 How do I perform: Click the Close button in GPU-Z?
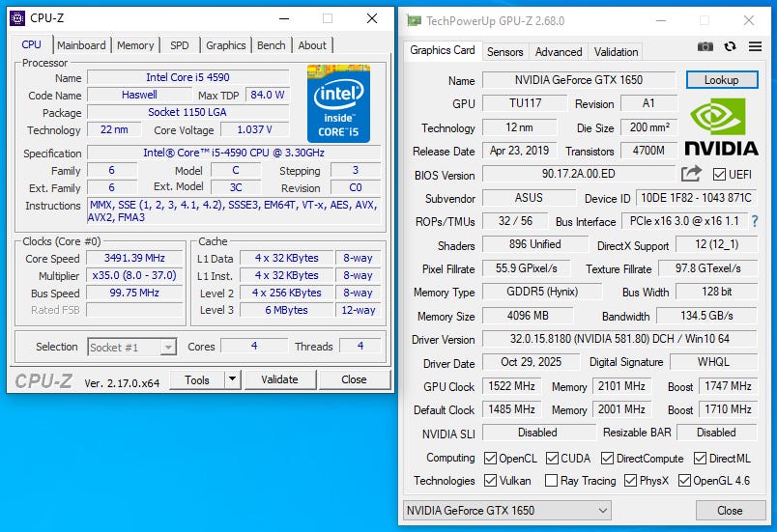pos(730,510)
